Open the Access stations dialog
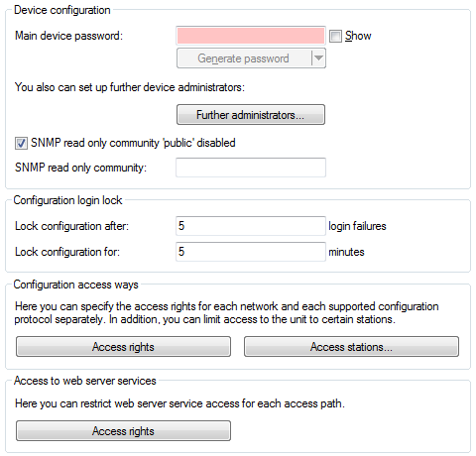Viewport: 476px width, 456px height. (351, 347)
